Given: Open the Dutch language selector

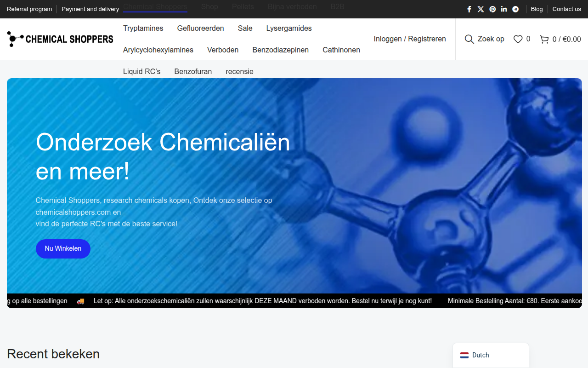Looking at the screenshot, I should (491, 355).
